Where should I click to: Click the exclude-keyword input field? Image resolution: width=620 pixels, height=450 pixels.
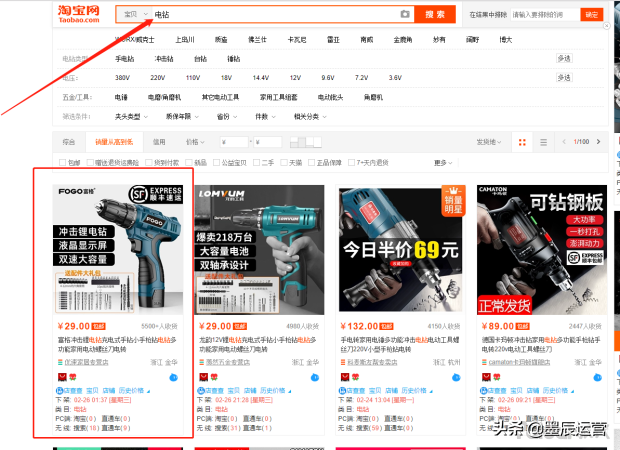[x=545, y=15]
